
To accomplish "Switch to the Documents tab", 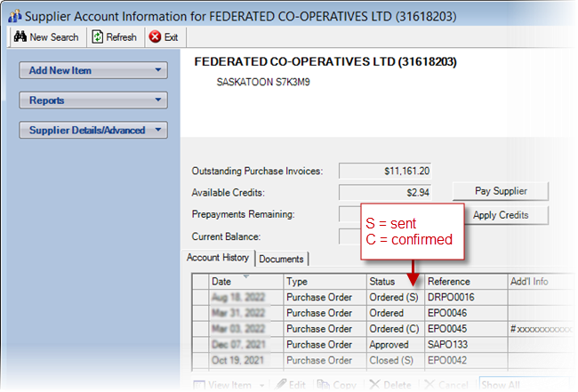I will [281, 259].
